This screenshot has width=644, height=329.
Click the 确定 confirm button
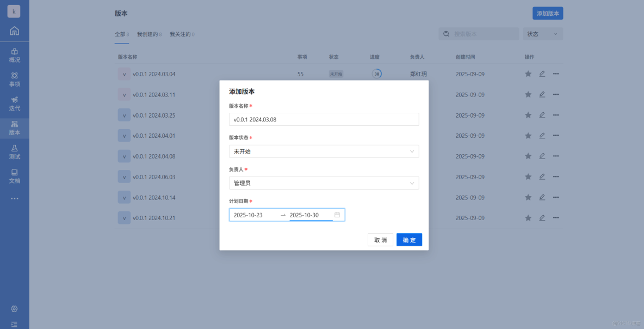click(x=409, y=240)
